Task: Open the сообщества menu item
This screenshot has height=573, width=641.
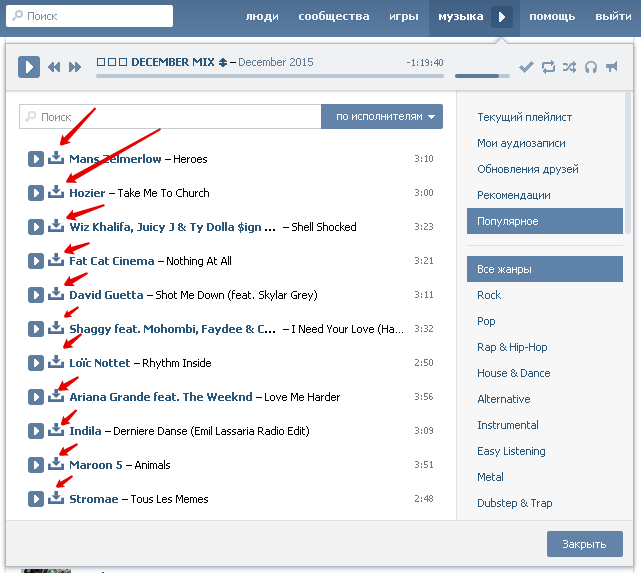Action: pyautogui.click(x=334, y=17)
